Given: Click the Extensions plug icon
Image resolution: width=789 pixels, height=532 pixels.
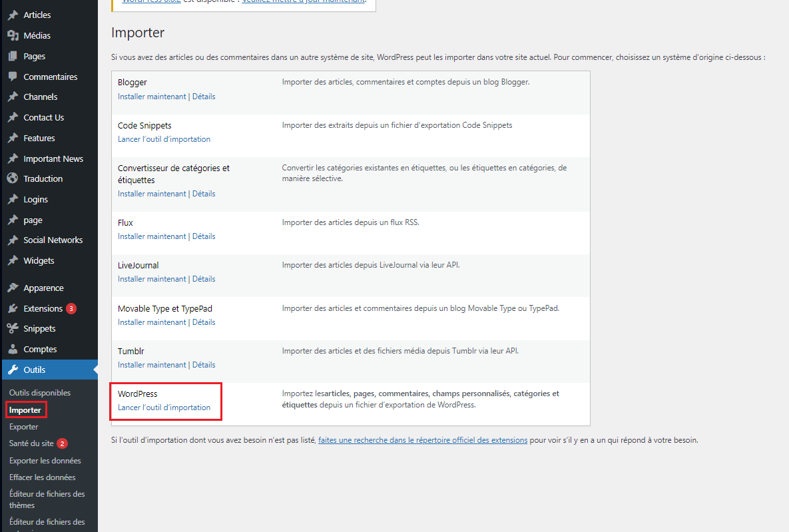Looking at the screenshot, I should [12, 308].
